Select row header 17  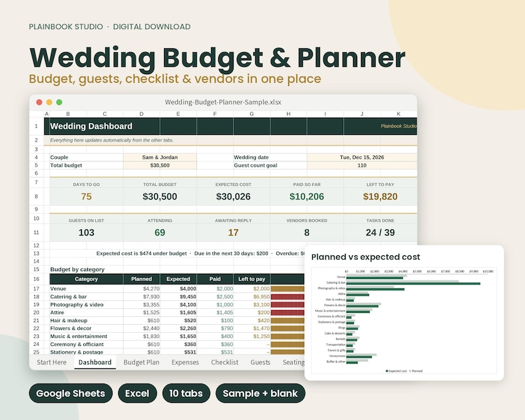(36, 288)
